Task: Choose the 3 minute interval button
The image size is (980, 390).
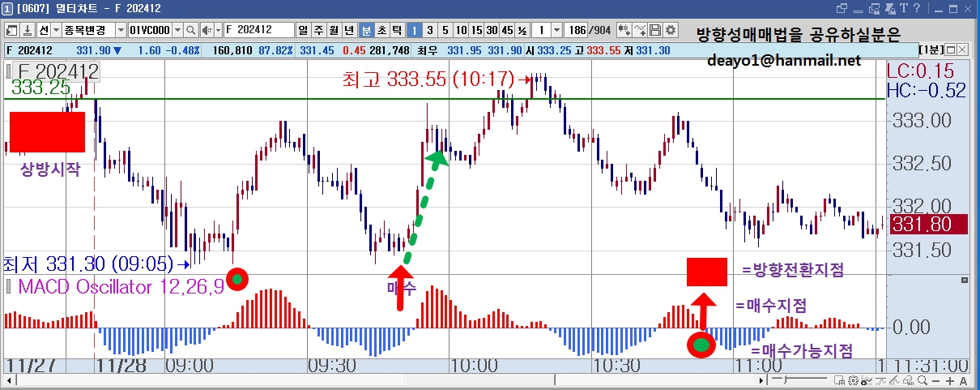Action: [x=429, y=30]
